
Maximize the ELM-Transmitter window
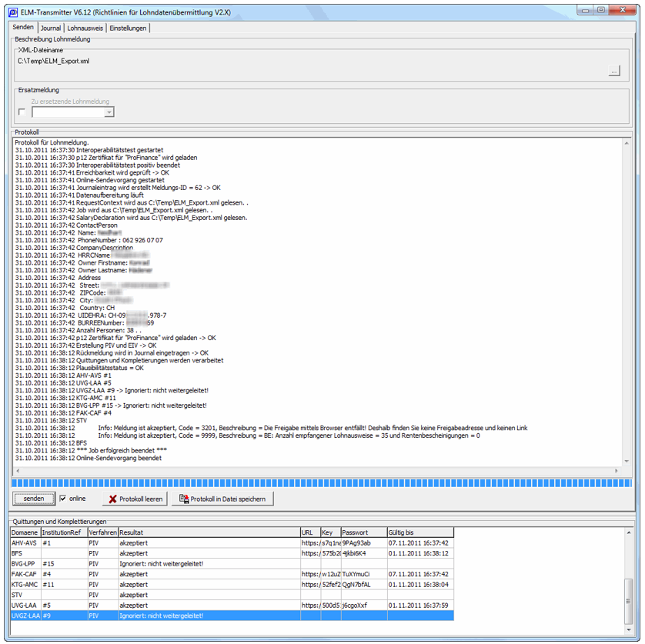click(601, 9)
